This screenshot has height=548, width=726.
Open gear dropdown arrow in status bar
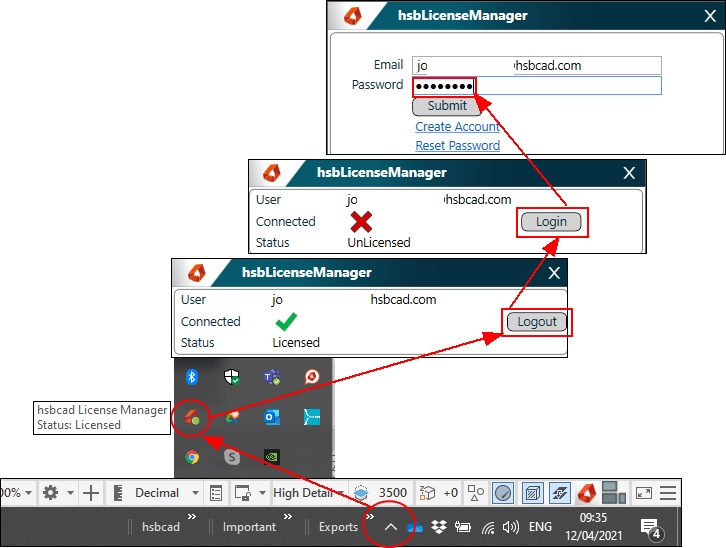coord(70,493)
